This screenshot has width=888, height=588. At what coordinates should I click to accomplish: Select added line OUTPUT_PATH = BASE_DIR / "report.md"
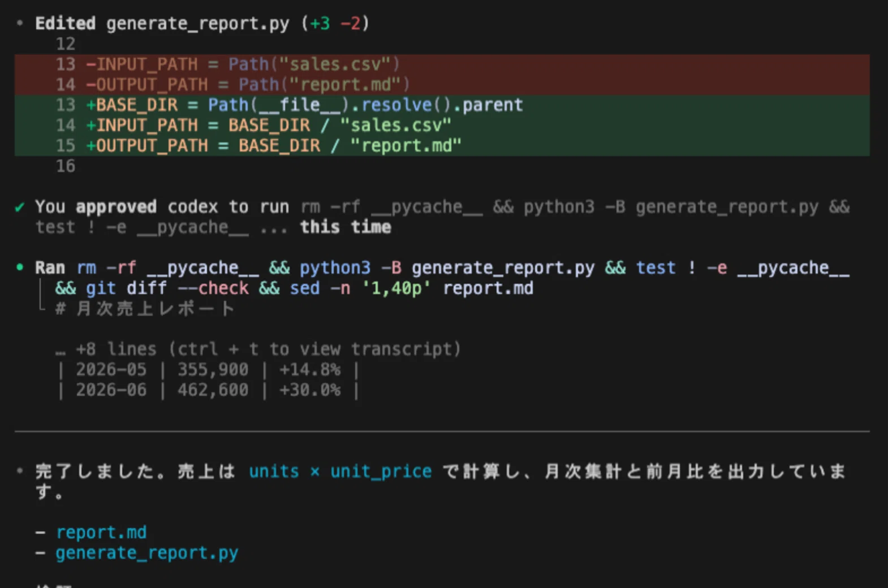442,145
